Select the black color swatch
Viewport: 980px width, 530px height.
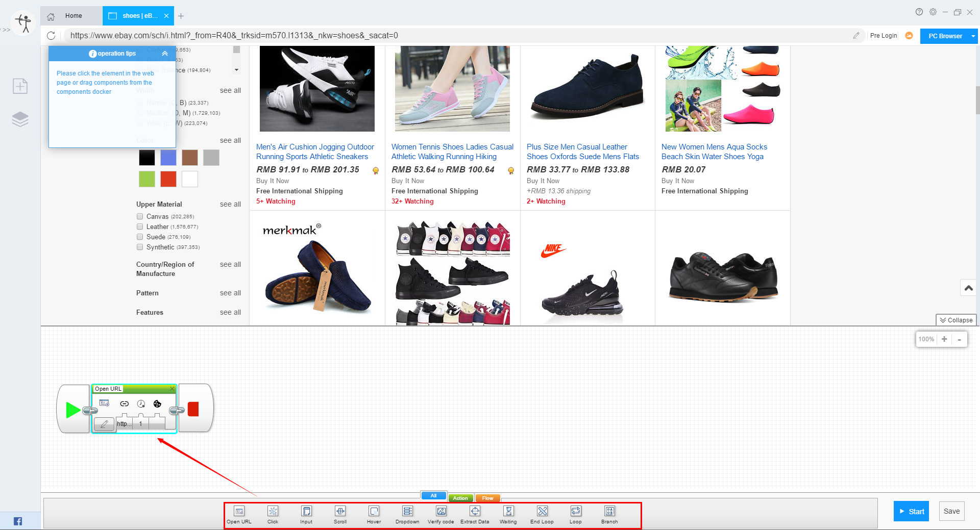click(147, 158)
